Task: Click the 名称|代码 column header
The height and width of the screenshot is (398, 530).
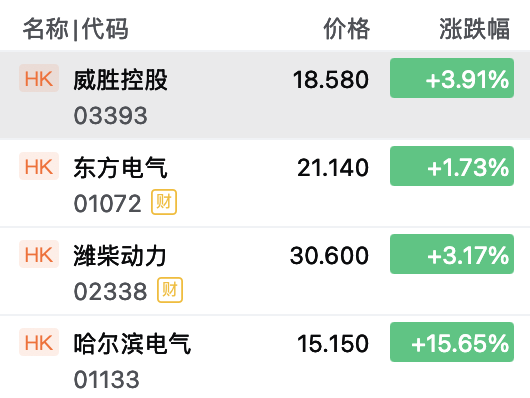Action: [76, 29]
